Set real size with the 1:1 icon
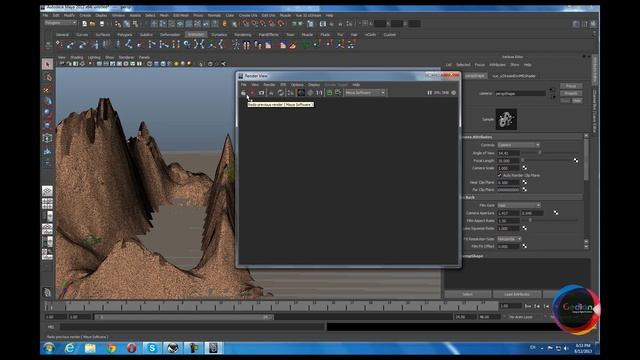The width and height of the screenshot is (640, 360). click(319, 93)
